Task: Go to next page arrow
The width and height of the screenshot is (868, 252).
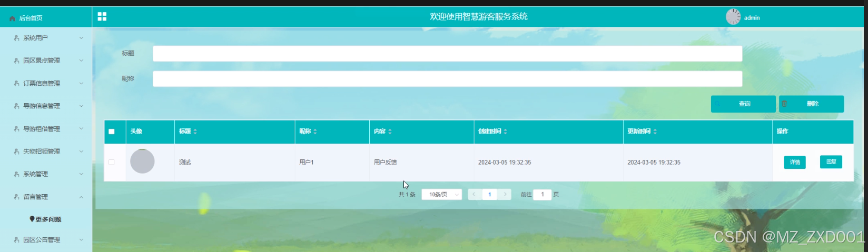Action: click(505, 194)
